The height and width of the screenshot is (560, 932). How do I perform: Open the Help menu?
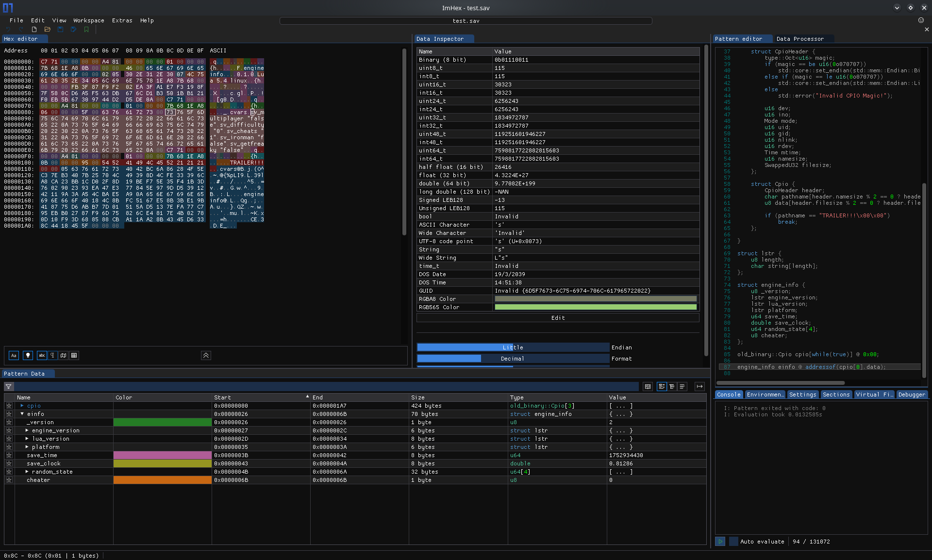pyautogui.click(x=147, y=20)
